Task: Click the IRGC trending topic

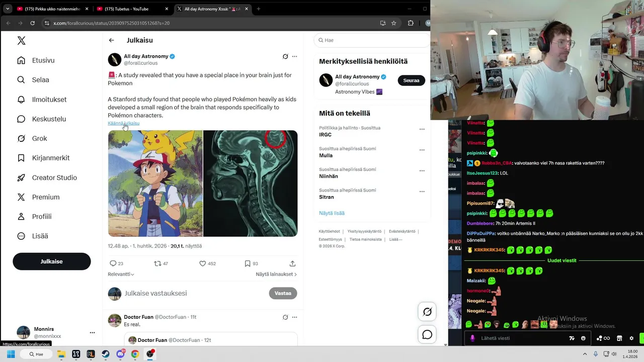Action: [326, 135]
